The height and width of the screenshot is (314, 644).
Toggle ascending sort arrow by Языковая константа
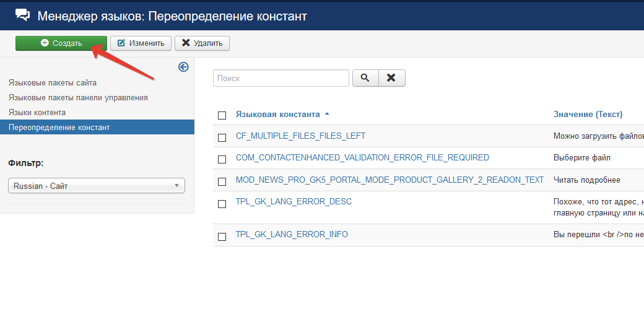pyautogui.click(x=327, y=115)
